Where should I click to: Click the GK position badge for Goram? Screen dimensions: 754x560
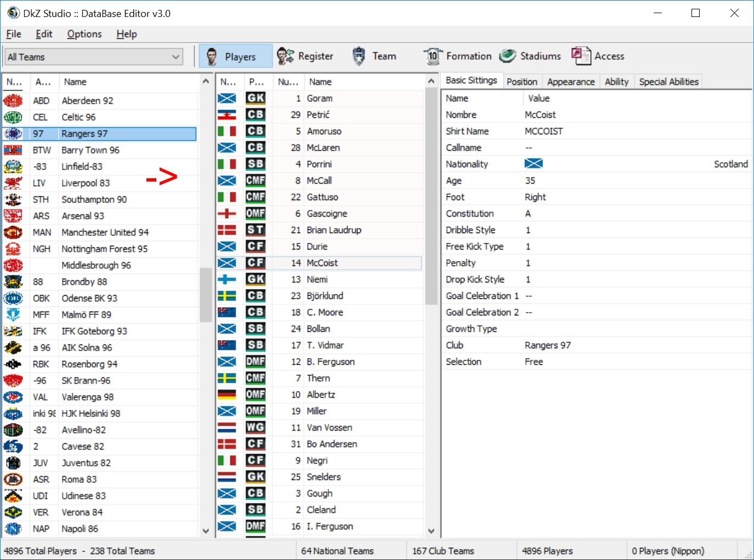[x=256, y=98]
